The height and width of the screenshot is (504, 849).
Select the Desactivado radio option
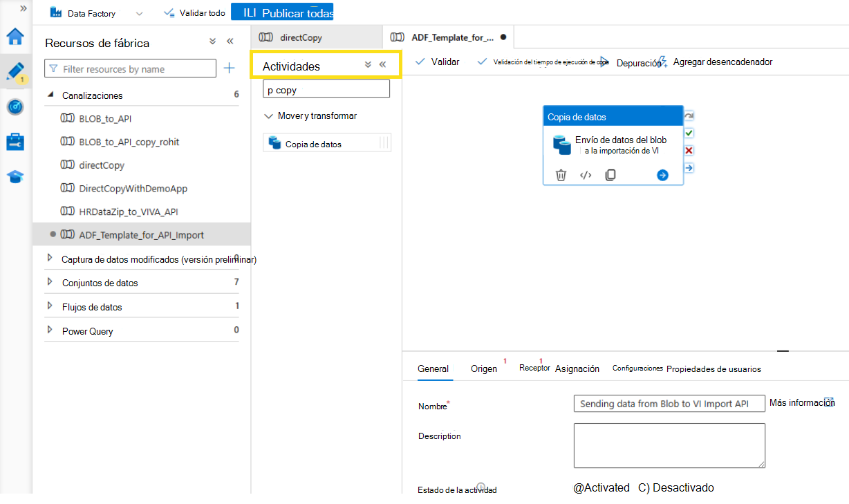pyautogui.click(x=675, y=487)
